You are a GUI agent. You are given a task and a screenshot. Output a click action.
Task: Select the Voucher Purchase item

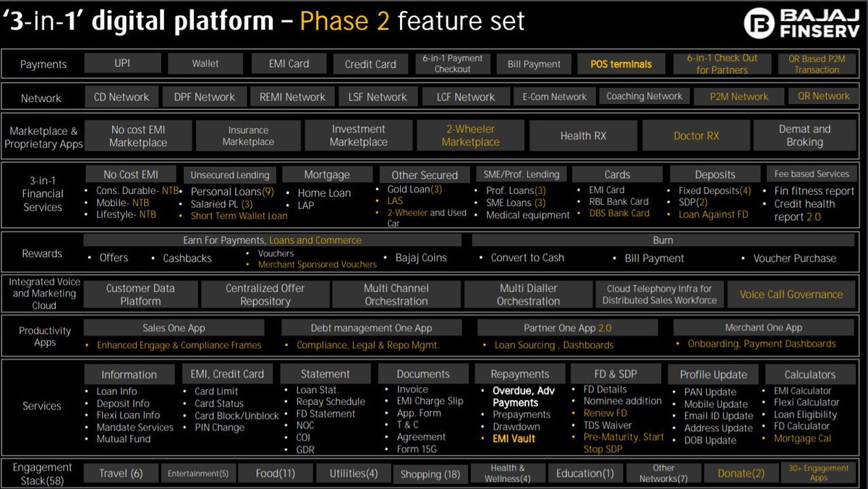tap(794, 258)
